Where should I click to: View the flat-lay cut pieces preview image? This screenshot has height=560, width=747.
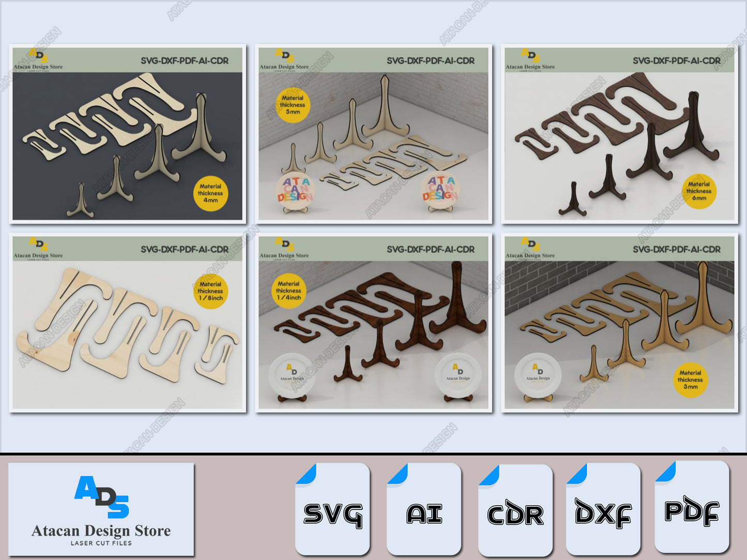(127, 323)
